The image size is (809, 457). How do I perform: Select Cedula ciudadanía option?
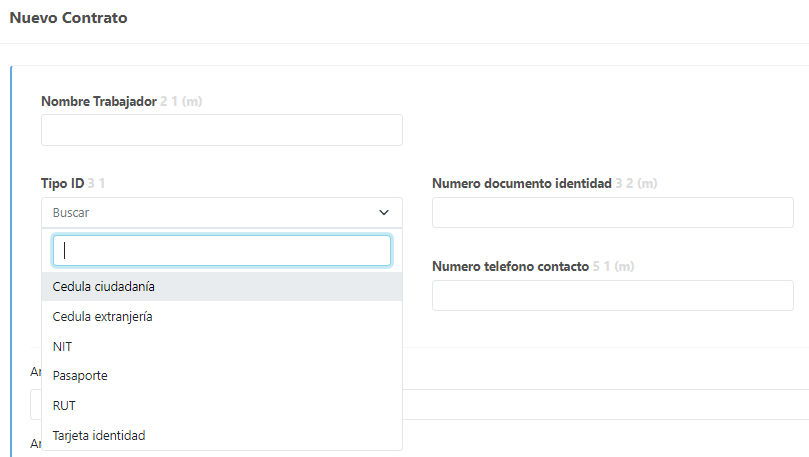click(104, 287)
